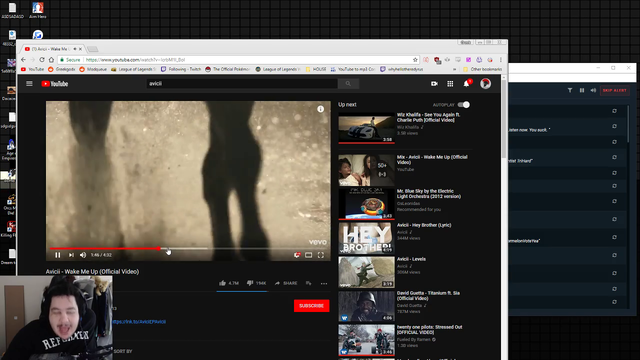The image size is (640, 360).
Task: Play Avicii - Levels suggested video
Action: pyautogui.click(x=367, y=272)
